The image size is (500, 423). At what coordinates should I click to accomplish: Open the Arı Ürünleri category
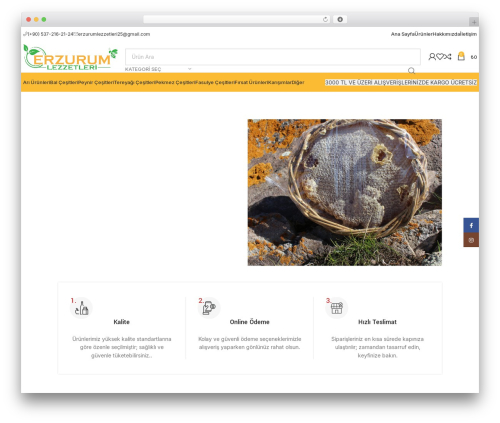click(36, 82)
